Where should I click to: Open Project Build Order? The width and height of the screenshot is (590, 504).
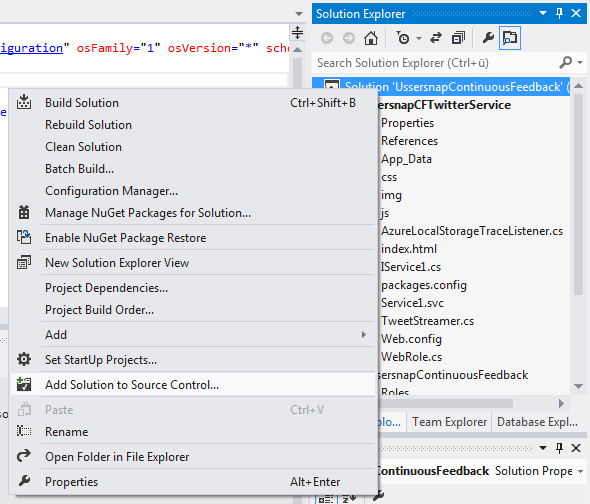pos(193,309)
